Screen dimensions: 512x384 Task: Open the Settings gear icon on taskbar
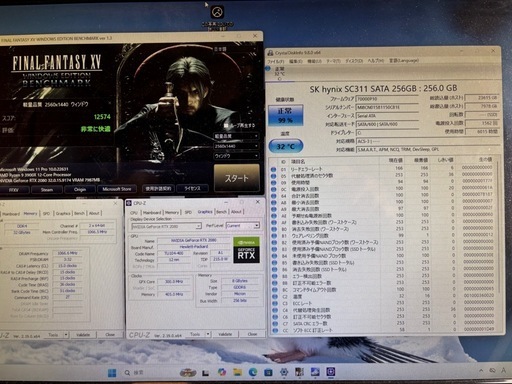coord(284,372)
